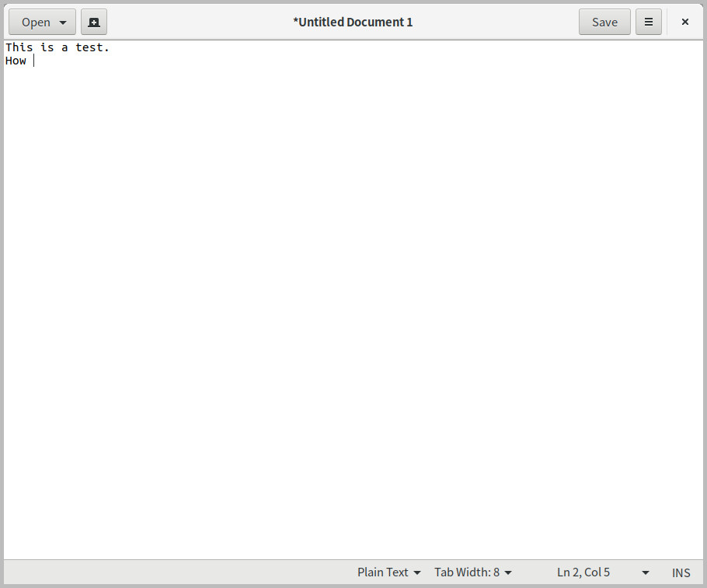This screenshot has width=707, height=588.
Task: Expand the Tab Width: 8 dropdown
Action: tap(472, 572)
